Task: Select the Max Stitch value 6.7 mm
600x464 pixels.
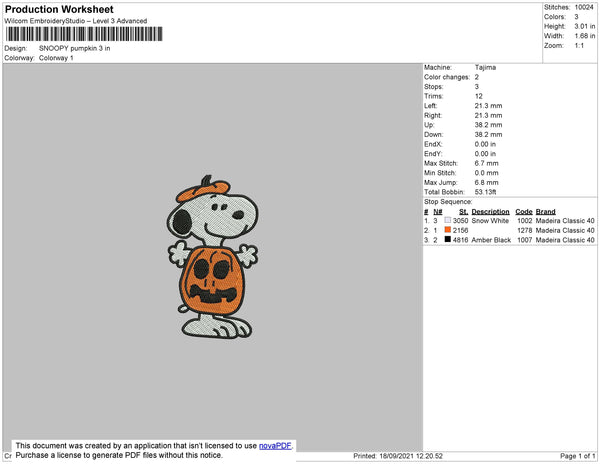Action: click(486, 163)
